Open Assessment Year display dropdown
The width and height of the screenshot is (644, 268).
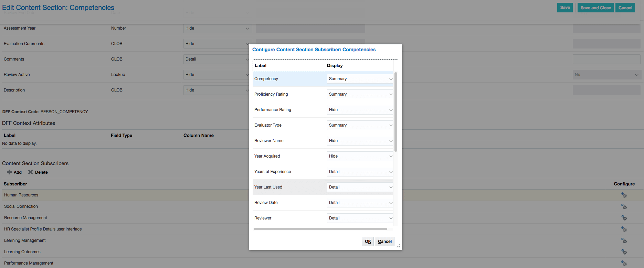tap(218, 28)
